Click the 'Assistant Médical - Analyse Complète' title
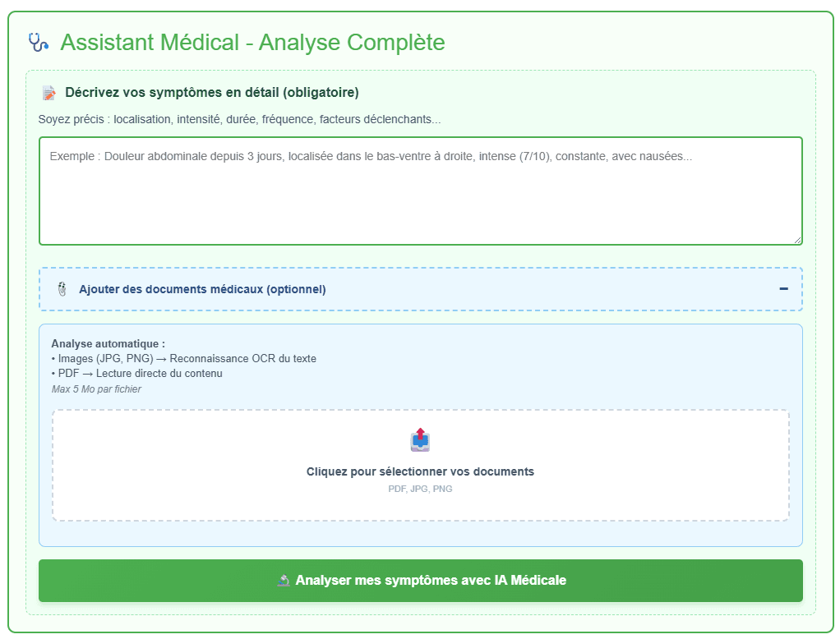The width and height of the screenshot is (840, 639). point(252,42)
